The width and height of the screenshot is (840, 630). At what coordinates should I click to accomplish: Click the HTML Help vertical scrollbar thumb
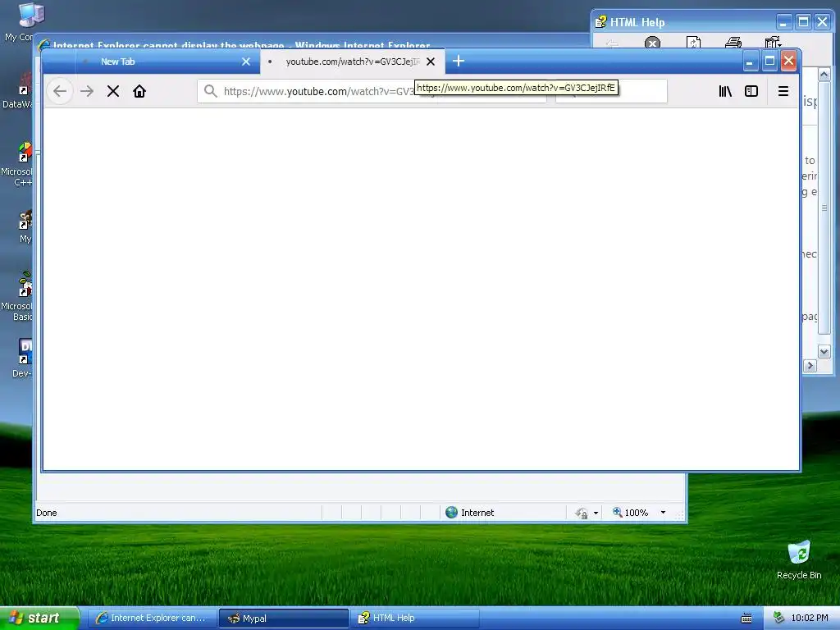[x=824, y=208]
